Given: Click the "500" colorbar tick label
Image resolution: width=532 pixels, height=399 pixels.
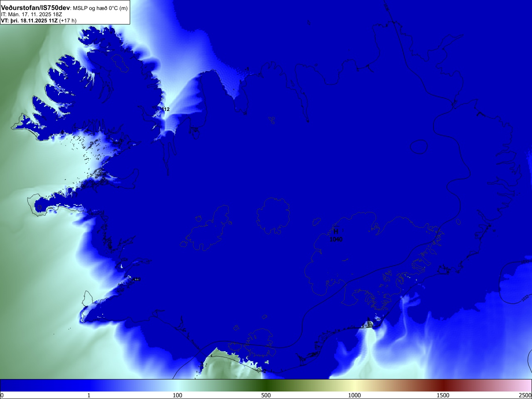Looking at the screenshot, I should point(266,395).
